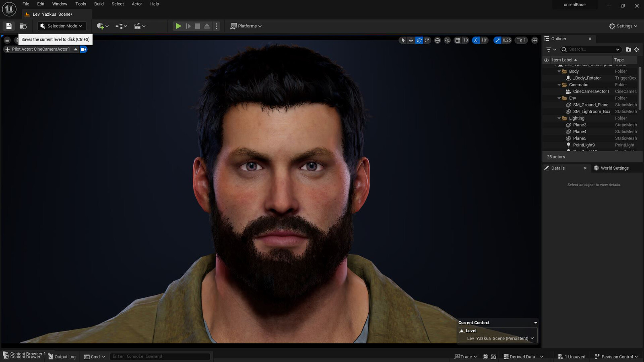Click the console command input
The height and width of the screenshot is (362, 644).
click(x=160, y=356)
